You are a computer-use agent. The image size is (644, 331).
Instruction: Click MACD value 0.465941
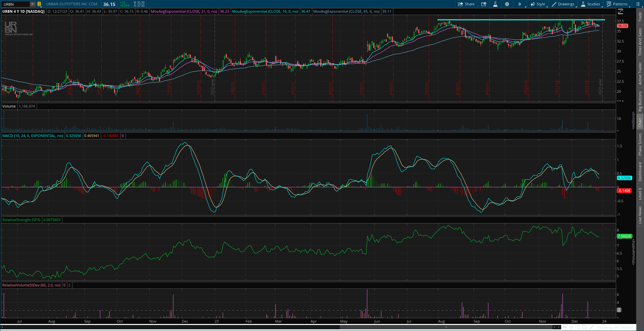[x=92, y=136]
